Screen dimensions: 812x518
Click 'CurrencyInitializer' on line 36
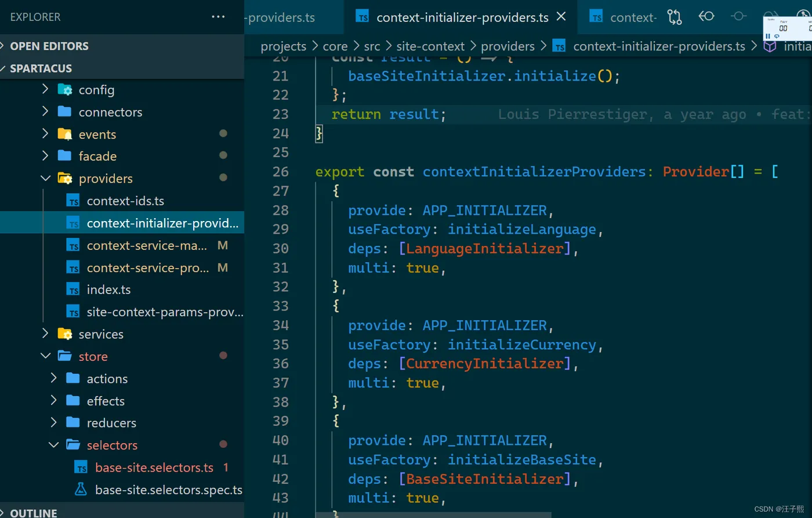pyautogui.click(x=485, y=364)
